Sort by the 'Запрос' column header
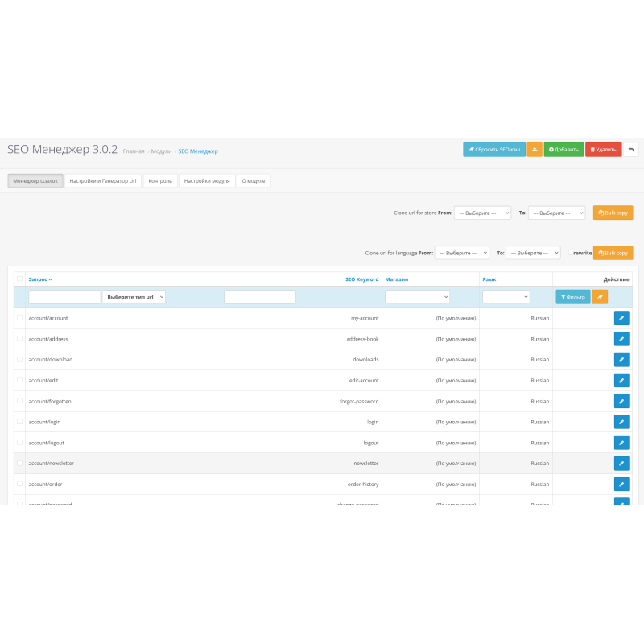 pos(39,279)
